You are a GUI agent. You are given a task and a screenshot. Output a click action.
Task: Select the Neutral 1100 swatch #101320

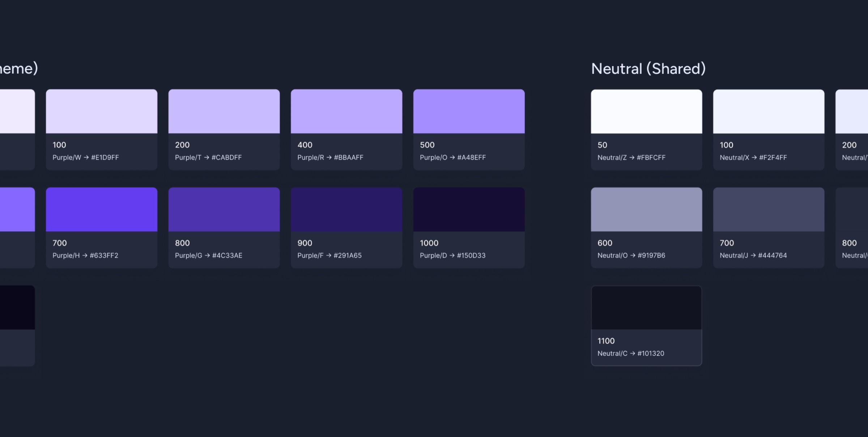646,307
